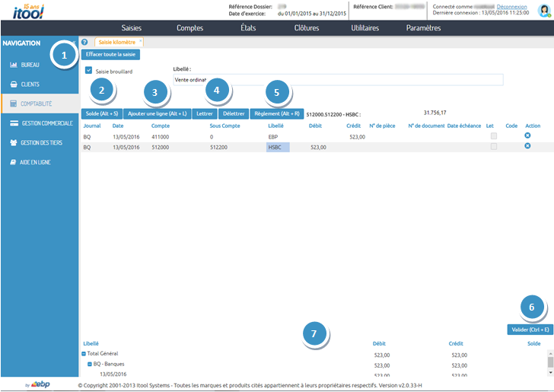Collapse the BQ - Banques tree node
This screenshot has height=392, width=554.
coord(89,364)
